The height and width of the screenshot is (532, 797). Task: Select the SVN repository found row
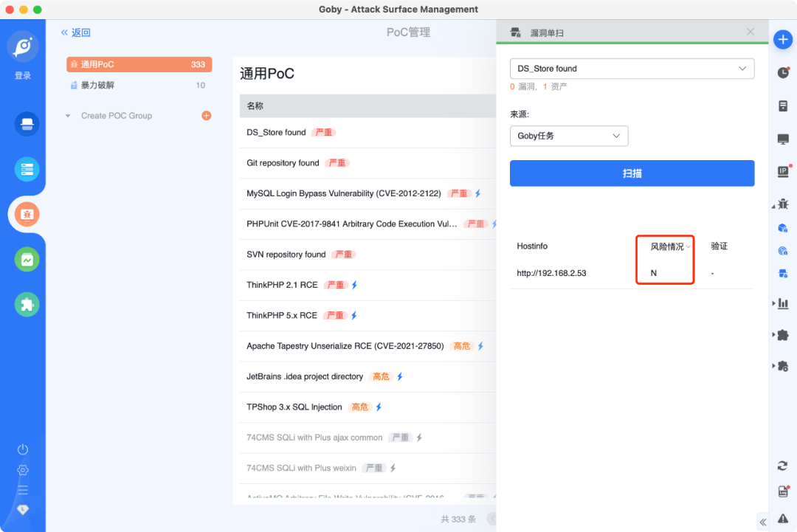(368, 255)
